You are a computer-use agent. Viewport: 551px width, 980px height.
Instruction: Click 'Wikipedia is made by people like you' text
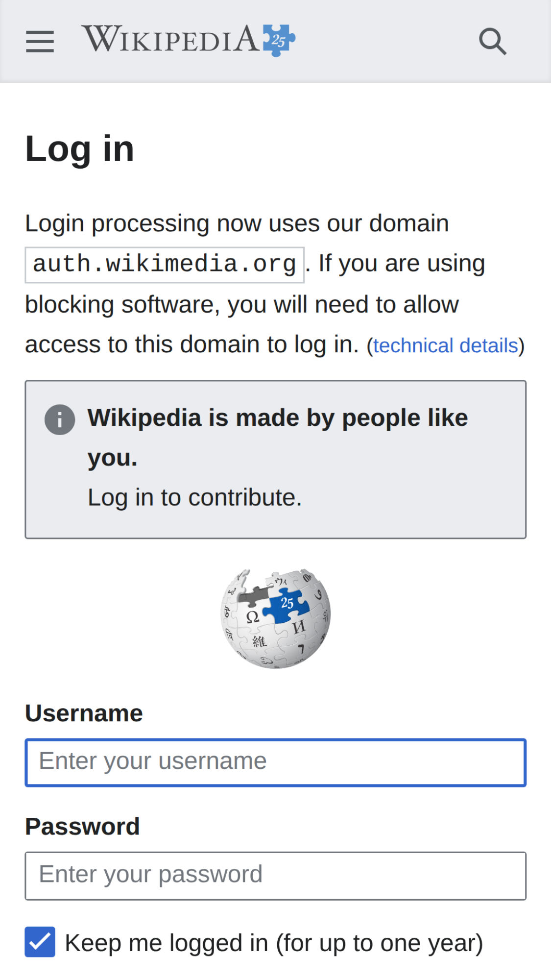277,418
